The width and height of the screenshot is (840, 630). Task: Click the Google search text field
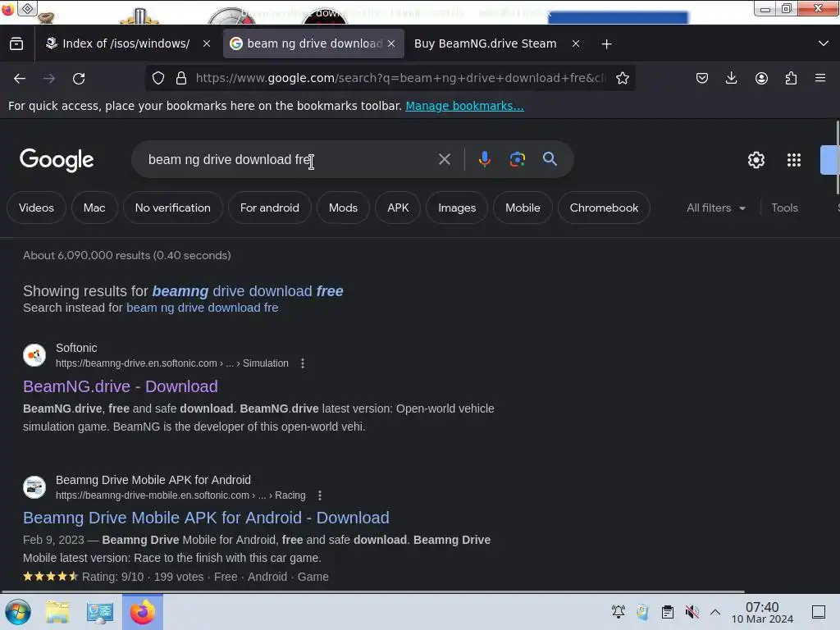tap(290, 160)
